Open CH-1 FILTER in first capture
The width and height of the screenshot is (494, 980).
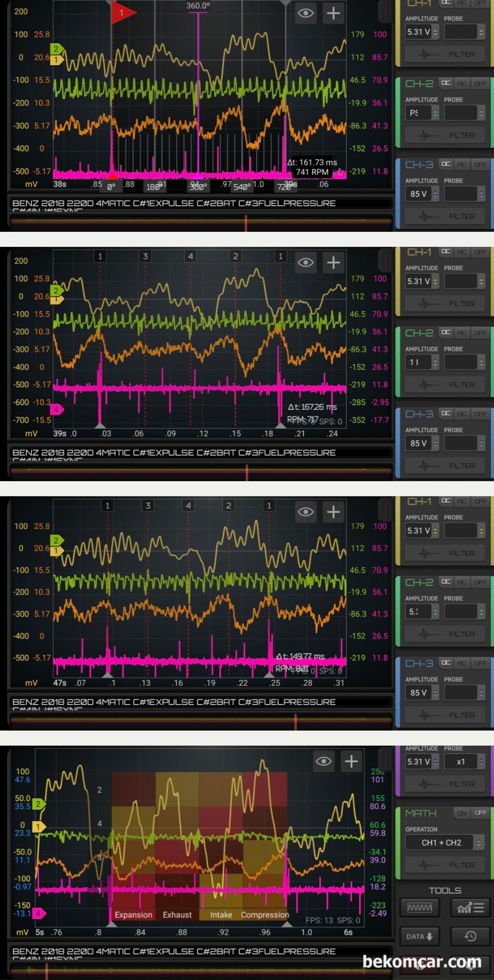click(445, 54)
